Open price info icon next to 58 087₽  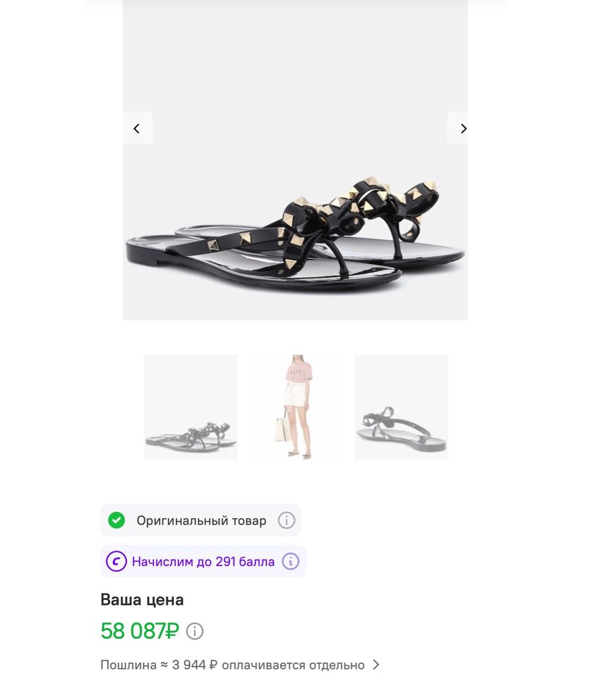point(195,631)
